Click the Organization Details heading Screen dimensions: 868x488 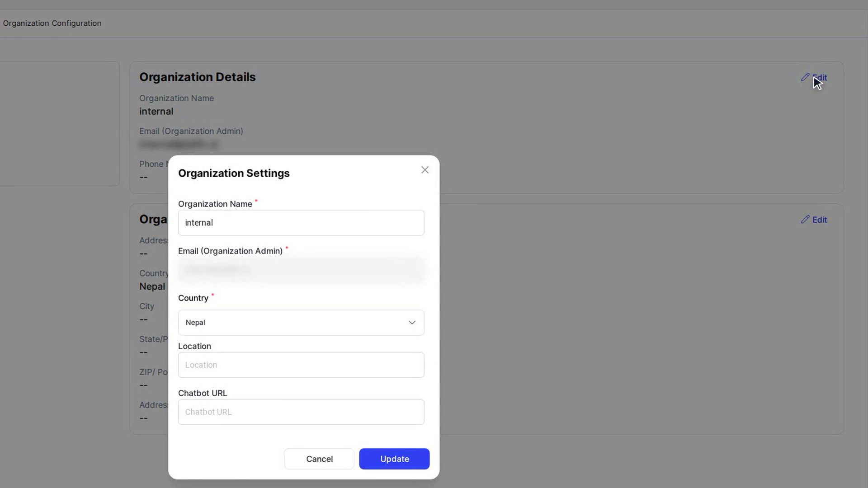tap(197, 77)
